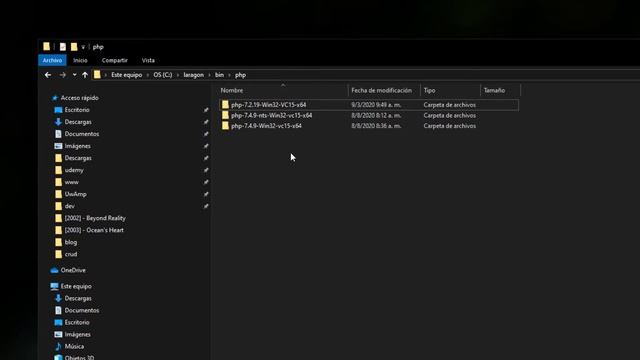Open the recent locations dropdown arrow
The image size is (640, 360).
click(74, 75)
